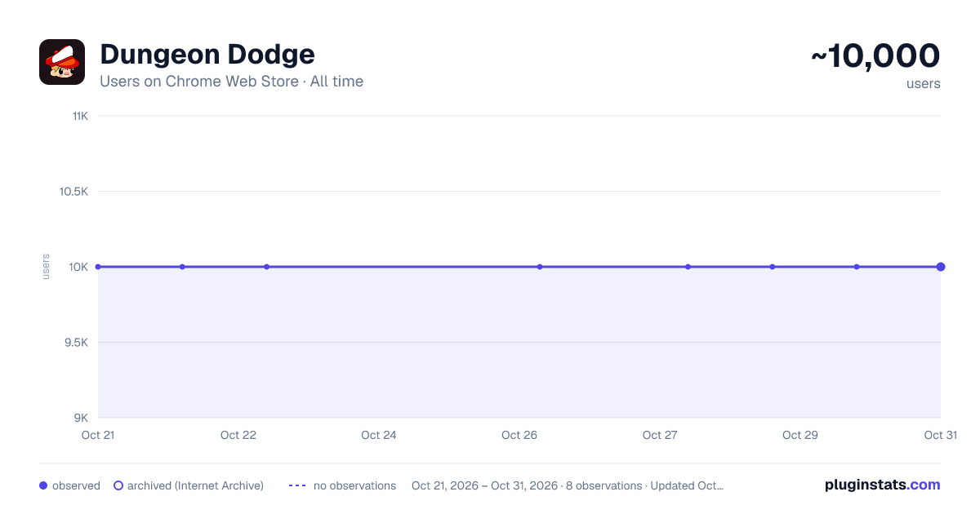Screen dimensions: 980x514
Task: Click the ~10,000 users count
Action: tap(875, 56)
